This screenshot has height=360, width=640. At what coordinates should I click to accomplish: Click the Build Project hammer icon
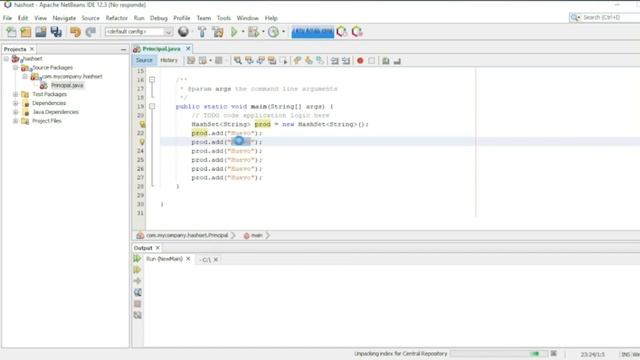click(202, 32)
